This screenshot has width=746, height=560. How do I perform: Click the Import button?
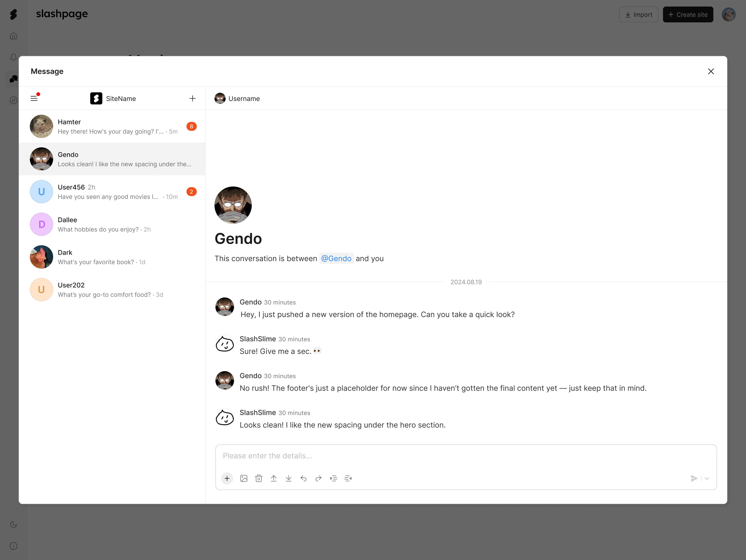[639, 14]
